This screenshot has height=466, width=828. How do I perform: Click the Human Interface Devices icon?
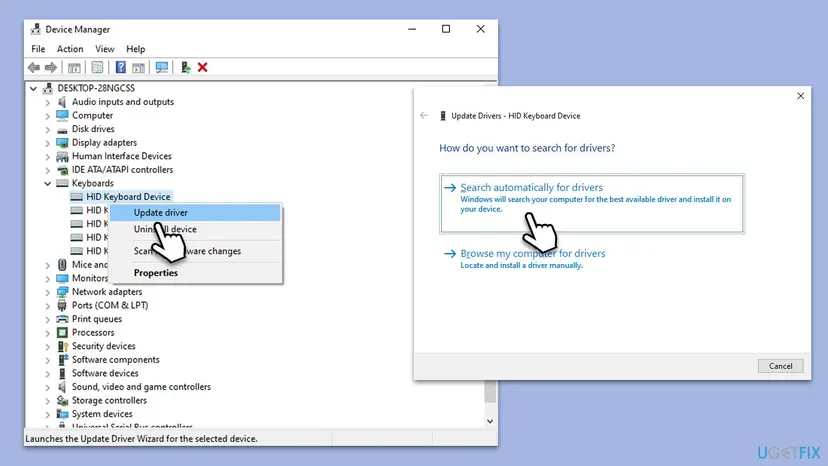tap(62, 156)
